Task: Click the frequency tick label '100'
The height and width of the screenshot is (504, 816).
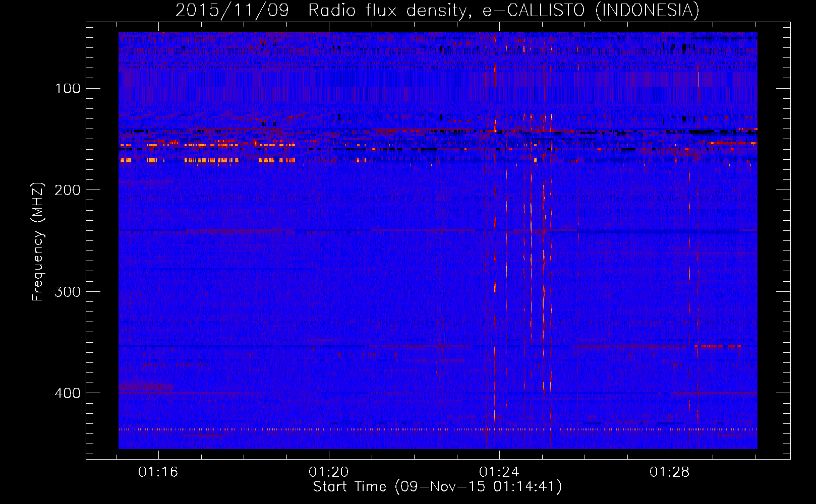Action: 68,89
